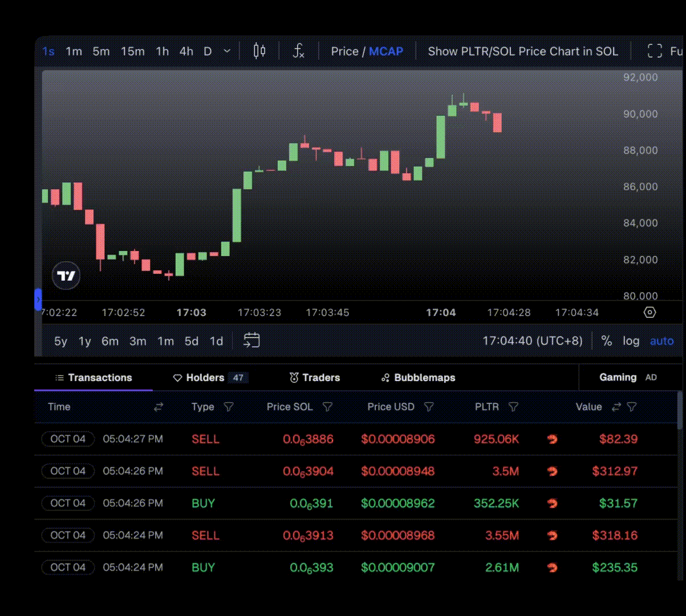
Task: Click the 3.55M PLTR amount
Action: (x=502, y=535)
